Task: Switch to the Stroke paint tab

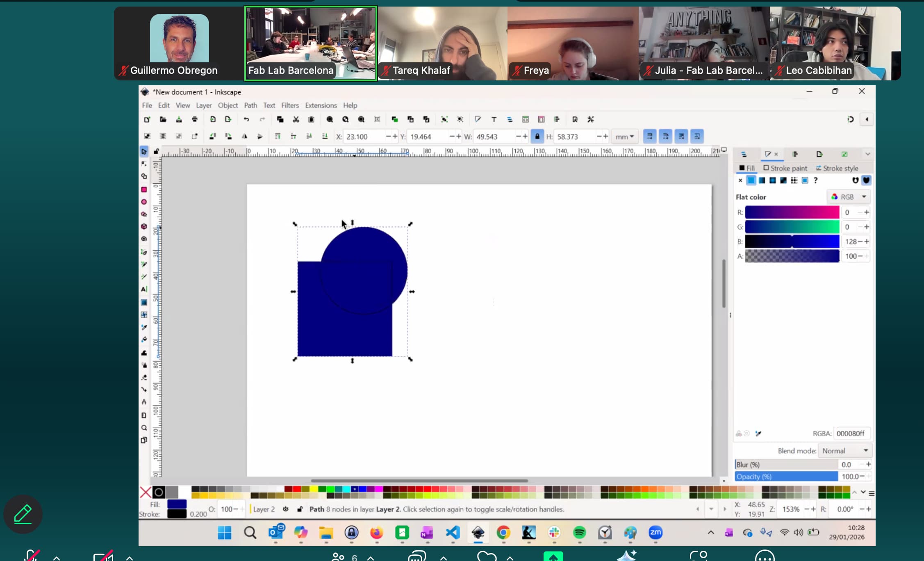Action: coord(785,168)
